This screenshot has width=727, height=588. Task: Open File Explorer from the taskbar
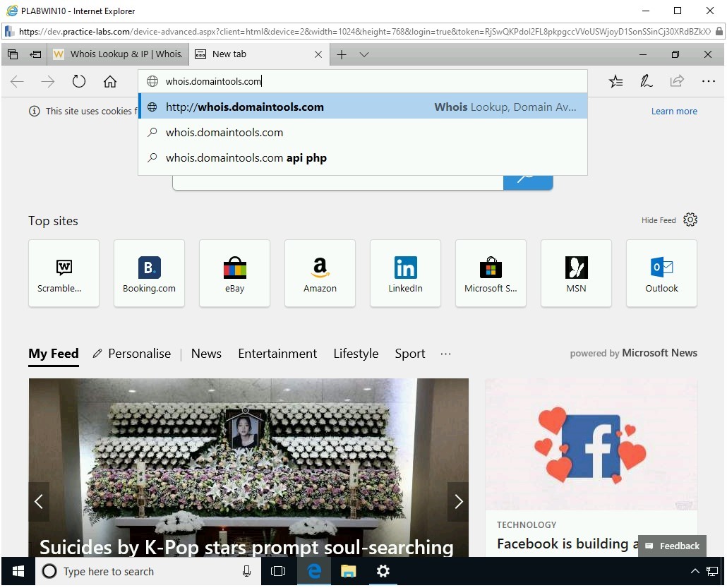coord(349,572)
